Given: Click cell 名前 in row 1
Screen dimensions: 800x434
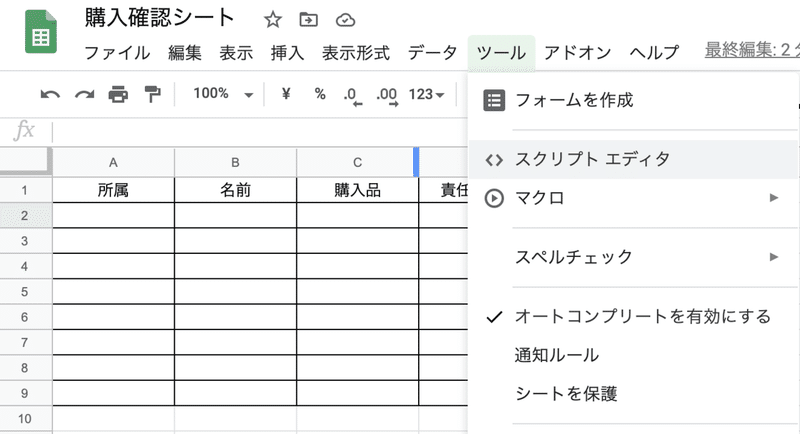Looking at the screenshot, I should point(235,190).
